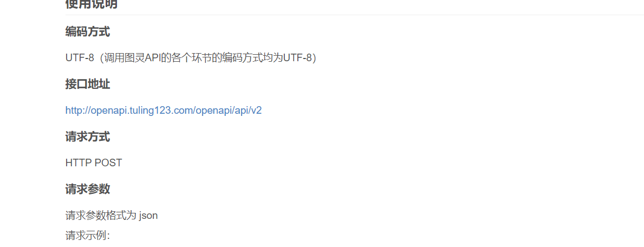Click the 使用说明 title at top

[x=91, y=4]
